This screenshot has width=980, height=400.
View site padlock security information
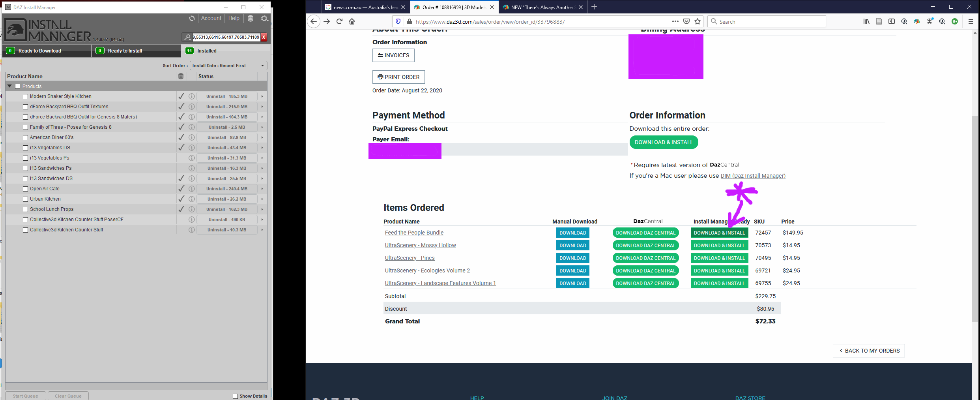coord(409,22)
